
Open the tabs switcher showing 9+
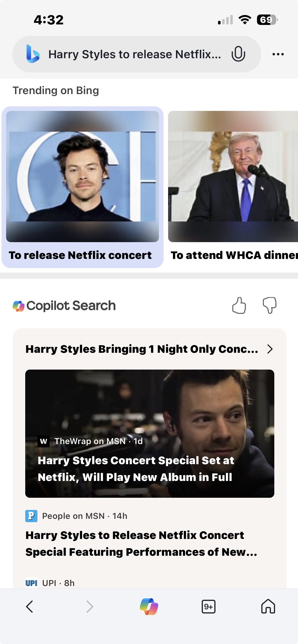tap(208, 607)
